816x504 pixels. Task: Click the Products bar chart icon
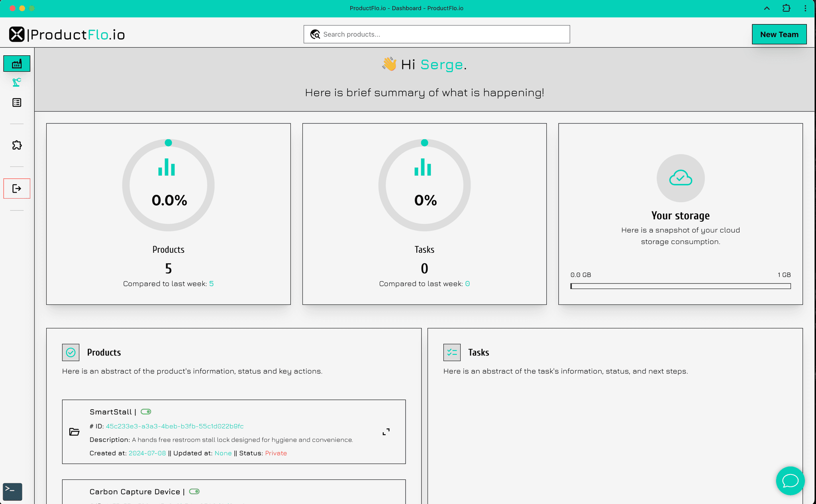point(167,167)
